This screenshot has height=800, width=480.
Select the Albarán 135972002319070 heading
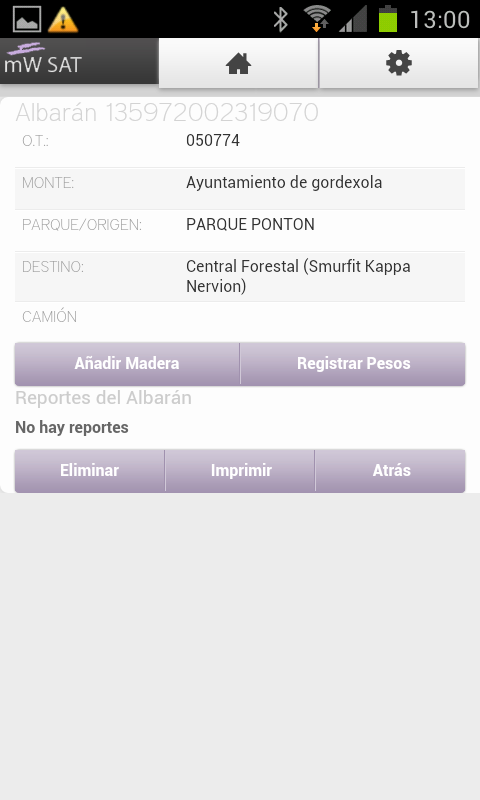[x=167, y=113]
